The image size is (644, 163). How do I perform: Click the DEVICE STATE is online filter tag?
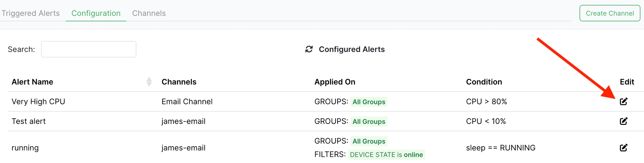[386, 155]
